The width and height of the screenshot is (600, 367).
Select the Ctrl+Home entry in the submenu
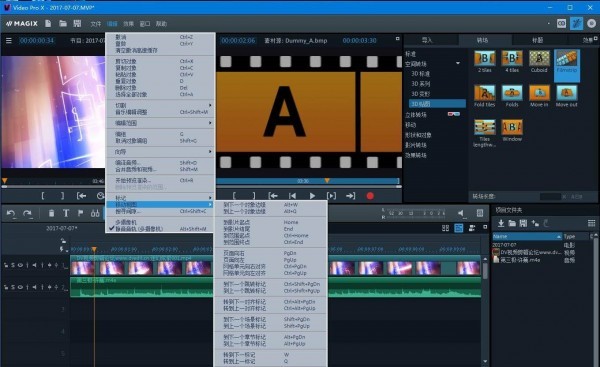270,235
